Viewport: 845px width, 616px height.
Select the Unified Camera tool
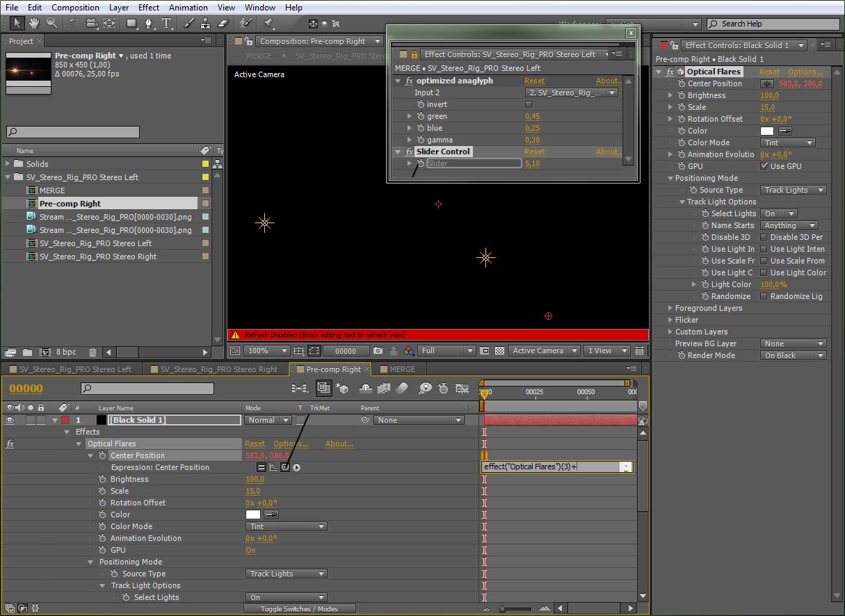[92, 23]
